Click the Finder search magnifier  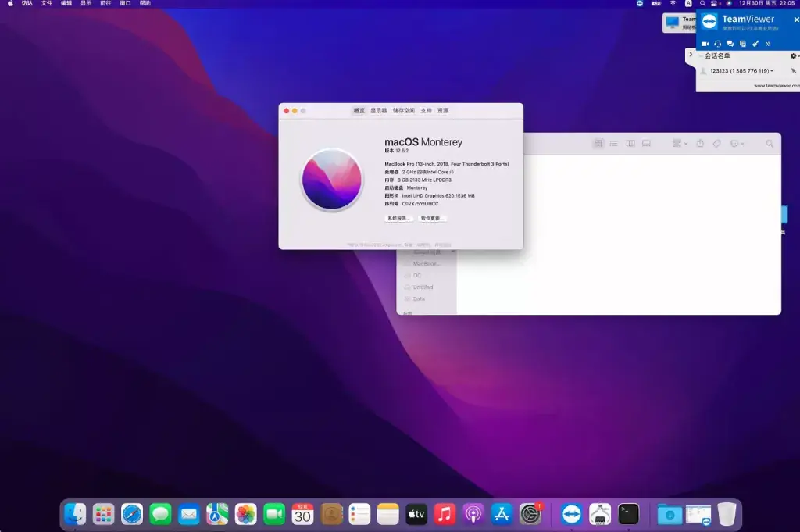click(x=770, y=144)
